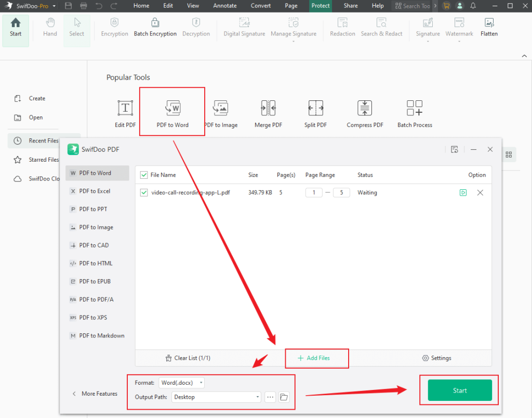The image size is (532, 418).
Task: Click the Start conversion button
Action: point(459,390)
